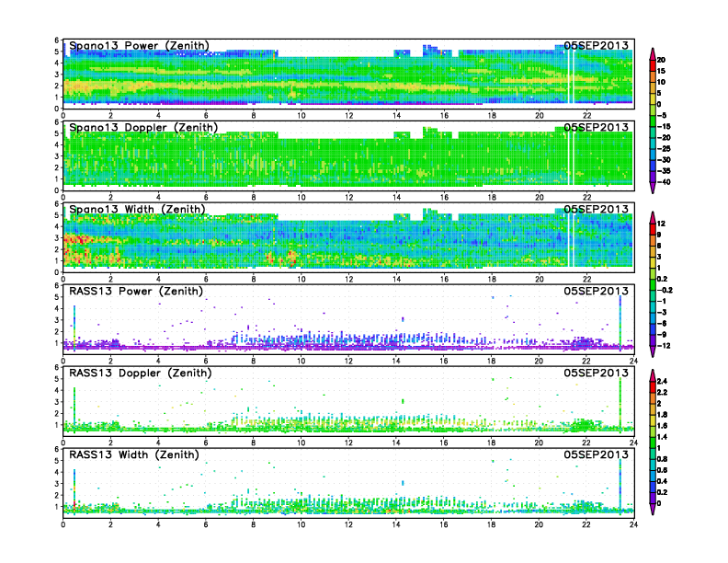Click the "-25" label on the top colorbar
Image resolution: width=728 pixels, height=563 pixels.
(664, 149)
